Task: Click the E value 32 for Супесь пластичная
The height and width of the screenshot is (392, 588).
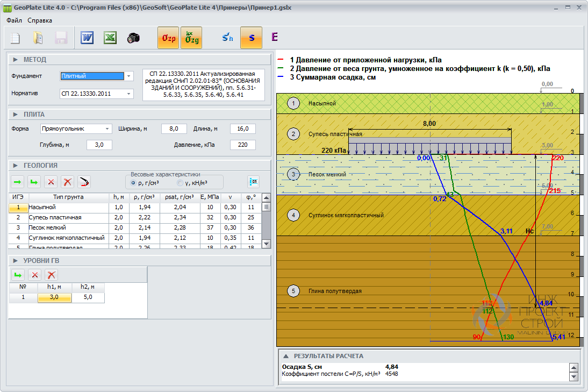Action: [x=210, y=218]
